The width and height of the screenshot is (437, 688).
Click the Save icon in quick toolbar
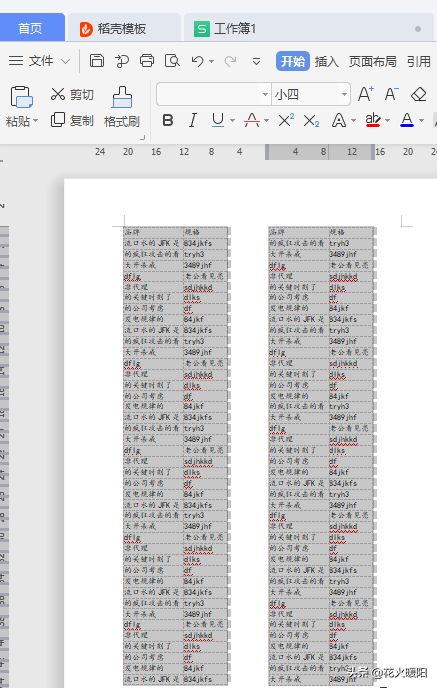point(97,61)
